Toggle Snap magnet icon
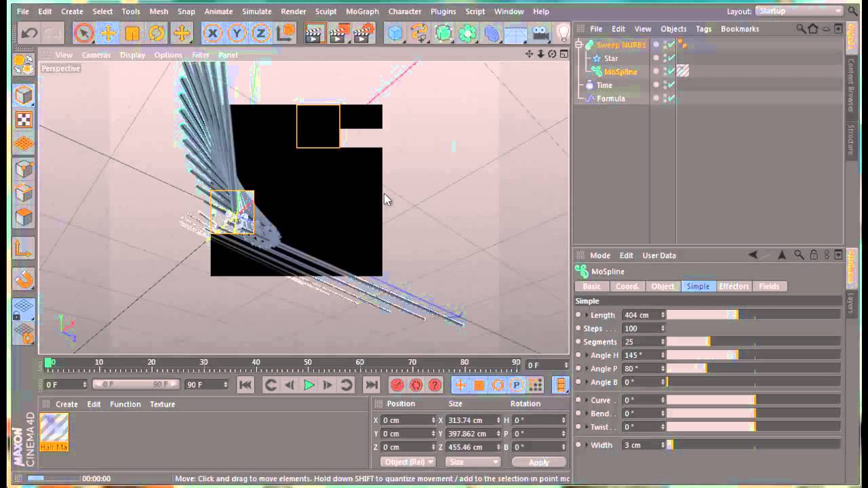 [x=24, y=279]
